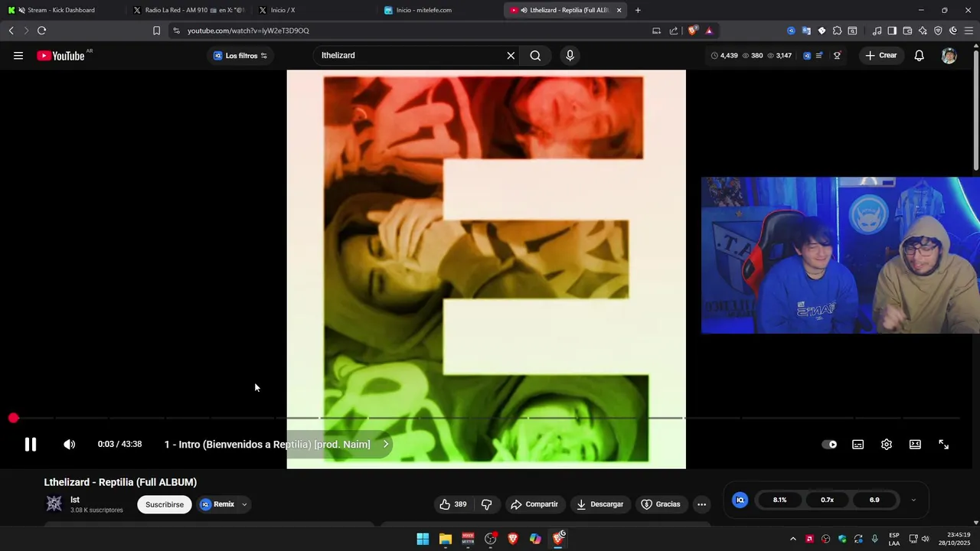The height and width of the screenshot is (551, 980).
Task: Pause the video playback
Action: coord(30,445)
